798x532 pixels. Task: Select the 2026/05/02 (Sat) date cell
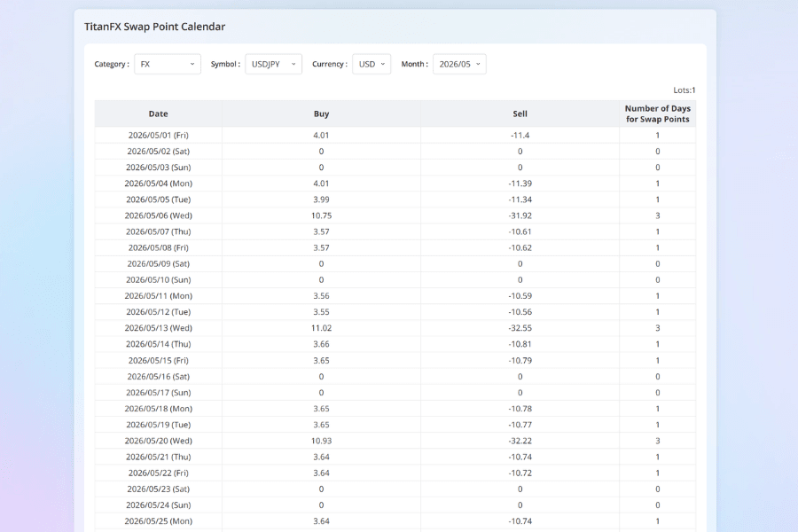(x=159, y=152)
